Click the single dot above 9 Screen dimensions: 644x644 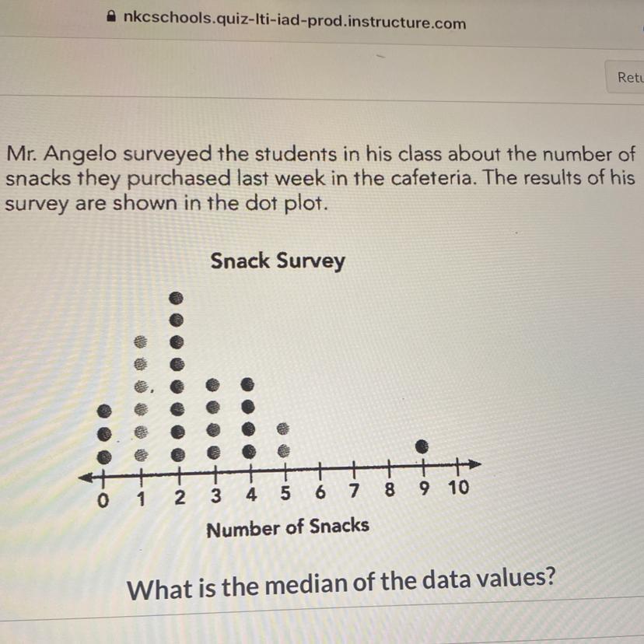click(422, 446)
